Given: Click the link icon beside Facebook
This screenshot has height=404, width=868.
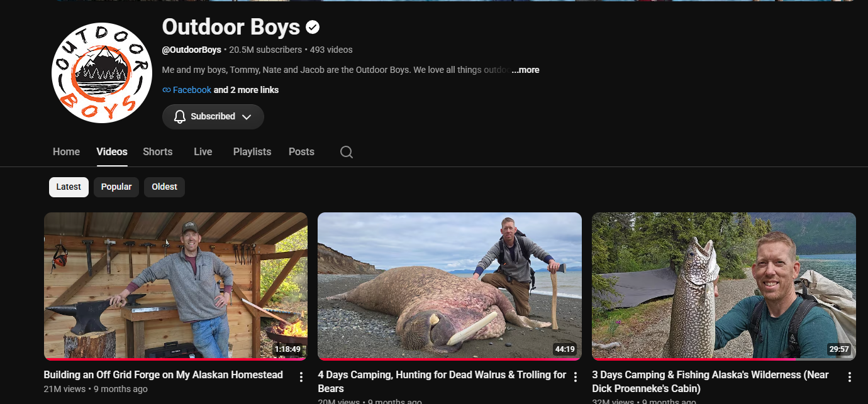Looking at the screenshot, I should 167,90.
